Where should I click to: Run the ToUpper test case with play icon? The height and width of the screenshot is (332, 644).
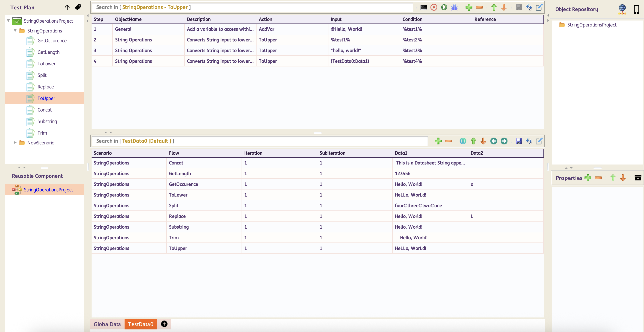coord(444,7)
